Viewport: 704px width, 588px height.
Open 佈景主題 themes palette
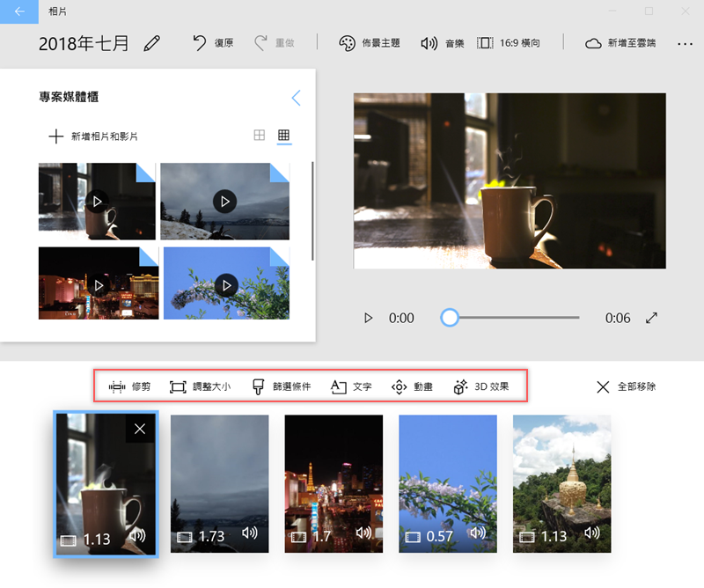point(369,43)
